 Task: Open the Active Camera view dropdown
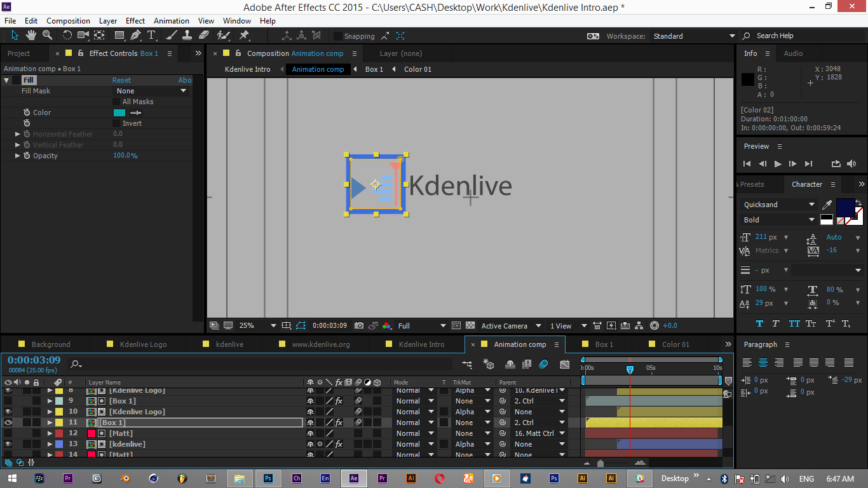point(511,326)
